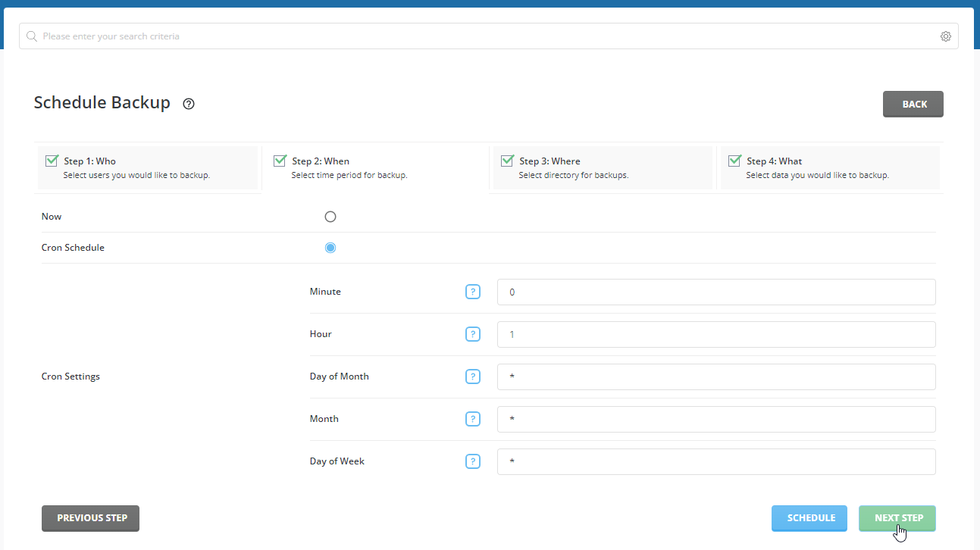Image resolution: width=980 pixels, height=550 pixels.
Task: Click the Now option label
Action: 52,217
